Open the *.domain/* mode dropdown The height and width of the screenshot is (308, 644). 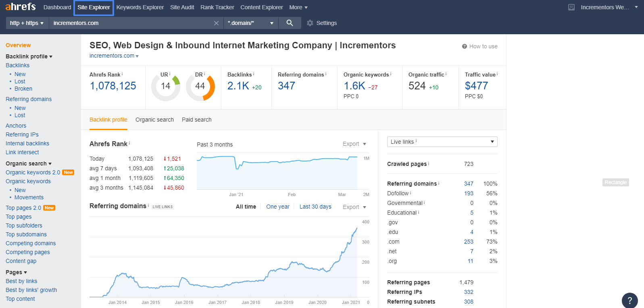pyautogui.click(x=250, y=23)
